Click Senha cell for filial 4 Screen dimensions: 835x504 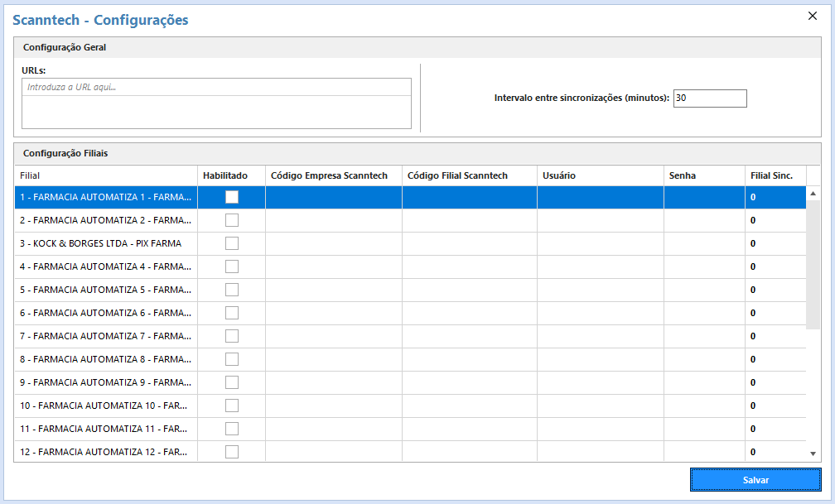(704, 266)
